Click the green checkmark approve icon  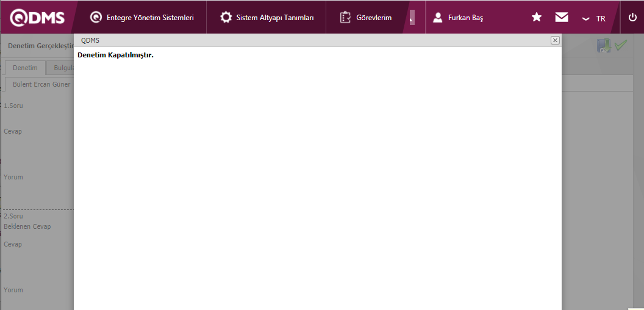(621, 45)
